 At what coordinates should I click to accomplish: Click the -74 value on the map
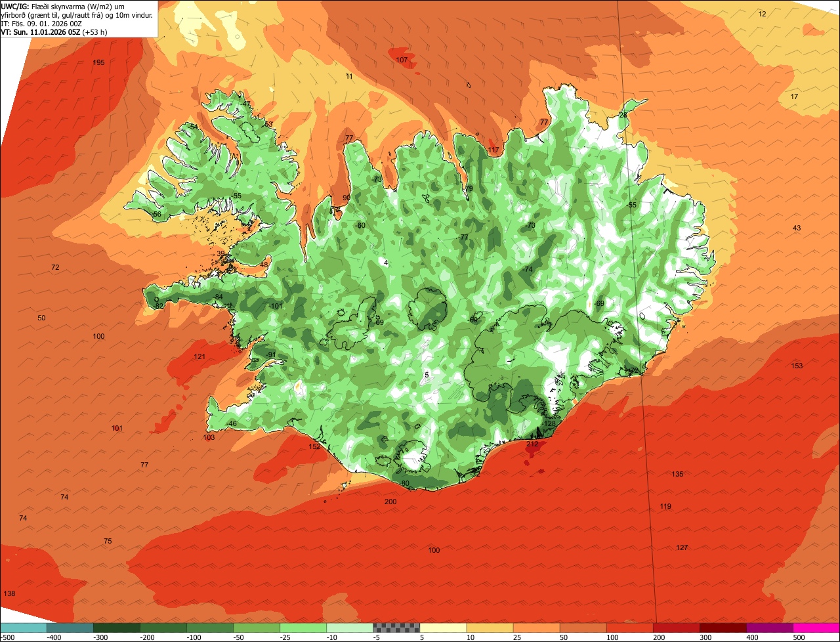[528, 269]
